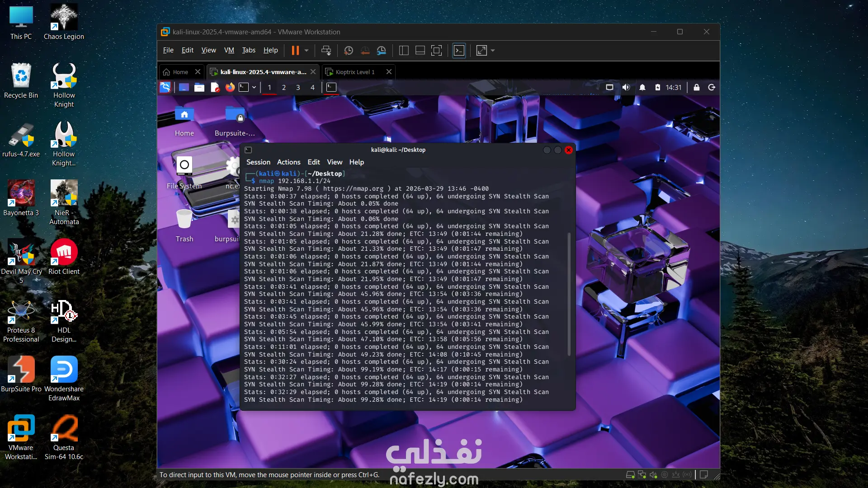
Task: Toggle the VMware library sidebar
Action: click(x=404, y=51)
